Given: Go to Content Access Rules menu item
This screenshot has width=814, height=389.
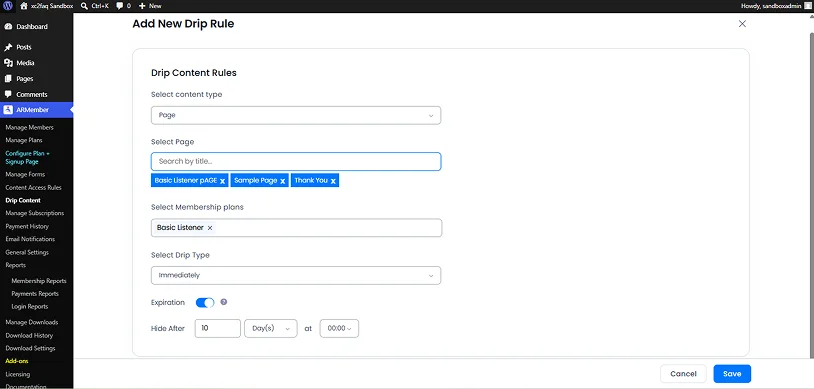Looking at the screenshot, I should 33,187.
